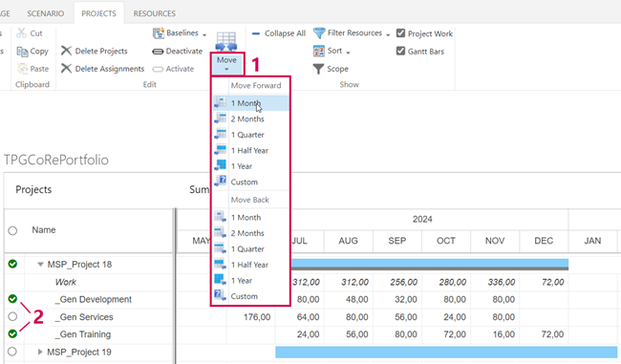Click the MSP_Project 18 blue Gantt bar
The image size is (621, 364).
tap(430, 263)
